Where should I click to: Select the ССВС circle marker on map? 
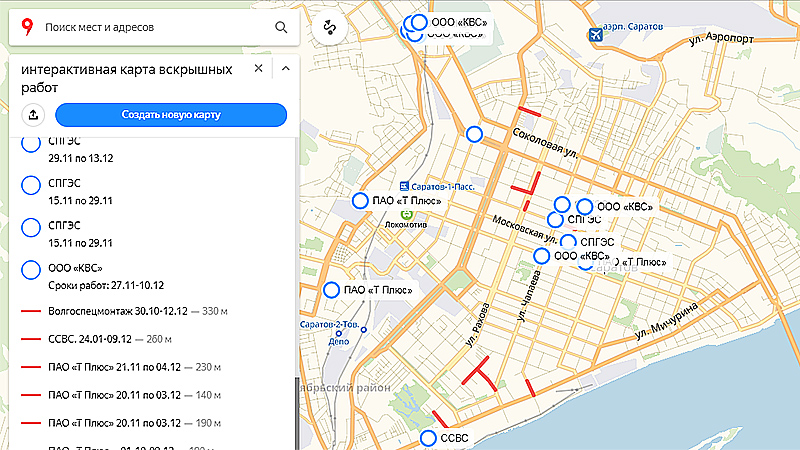tap(428, 438)
